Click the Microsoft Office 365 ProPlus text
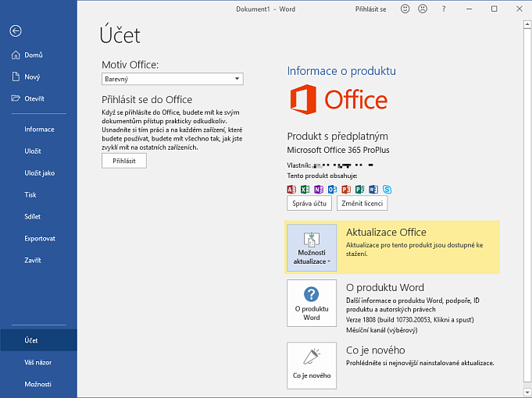The width and height of the screenshot is (532, 398). [x=338, y=150]
